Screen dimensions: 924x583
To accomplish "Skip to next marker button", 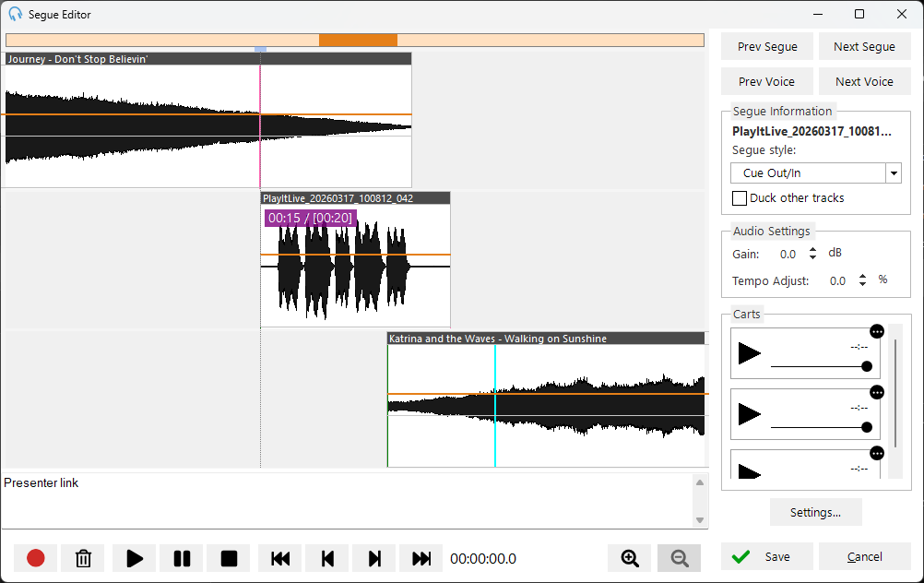I will click(x=374, y=558).
